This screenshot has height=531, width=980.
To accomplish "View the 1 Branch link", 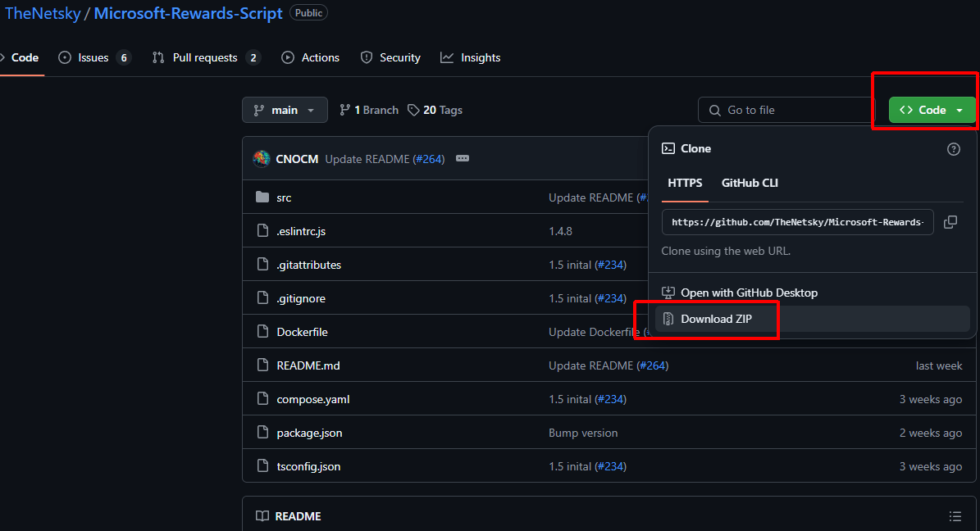I will pyautogui.click(x=369, y=110).
